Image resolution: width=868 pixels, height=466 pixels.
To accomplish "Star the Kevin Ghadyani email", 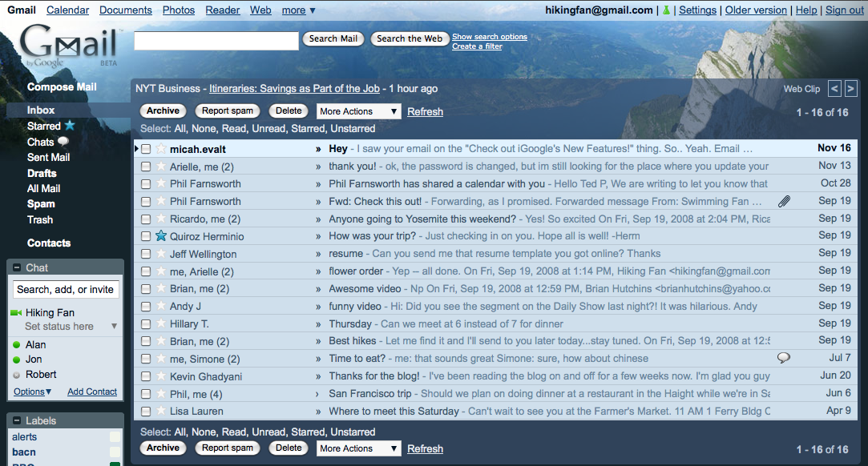I will [x=160, y=376].
